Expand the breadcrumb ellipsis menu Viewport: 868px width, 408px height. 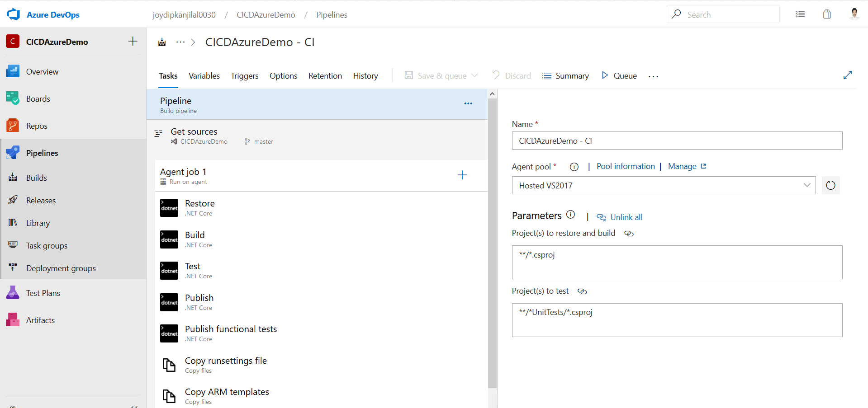pyautogui.click(x=180, y=42)
